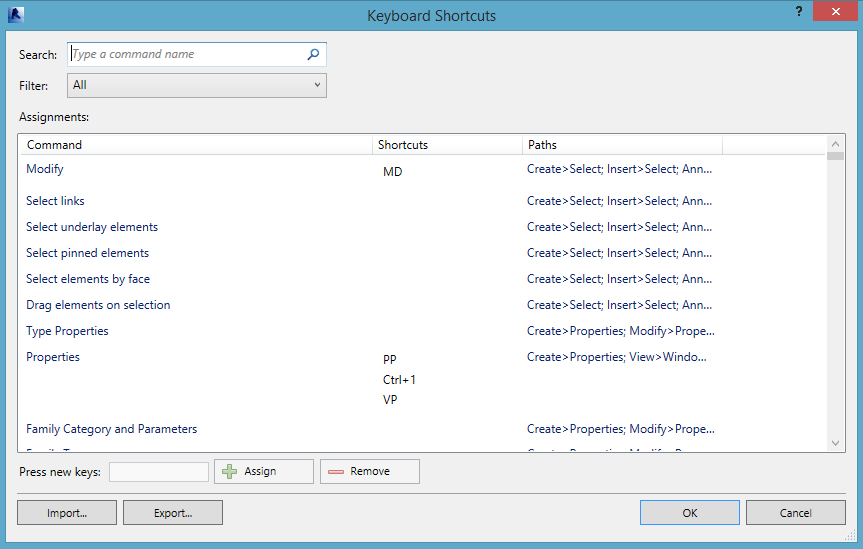Sort by the Command column header
Screen dimensions: 863x549
click(x=196, y=145)
